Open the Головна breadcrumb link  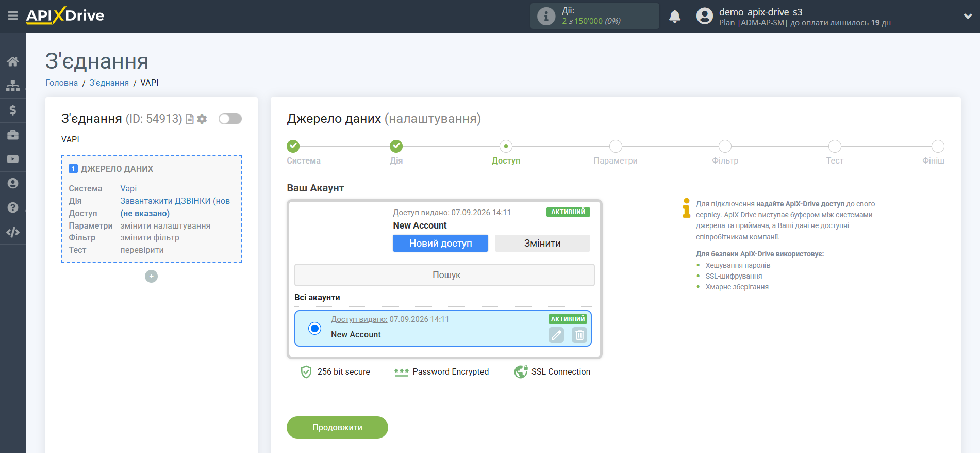coord(62,83)
